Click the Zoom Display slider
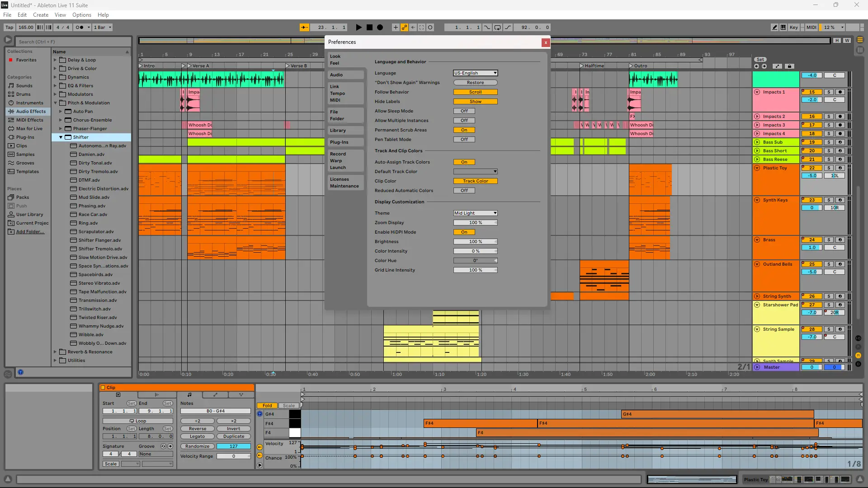The image size is (868, 488). point(475,223)
